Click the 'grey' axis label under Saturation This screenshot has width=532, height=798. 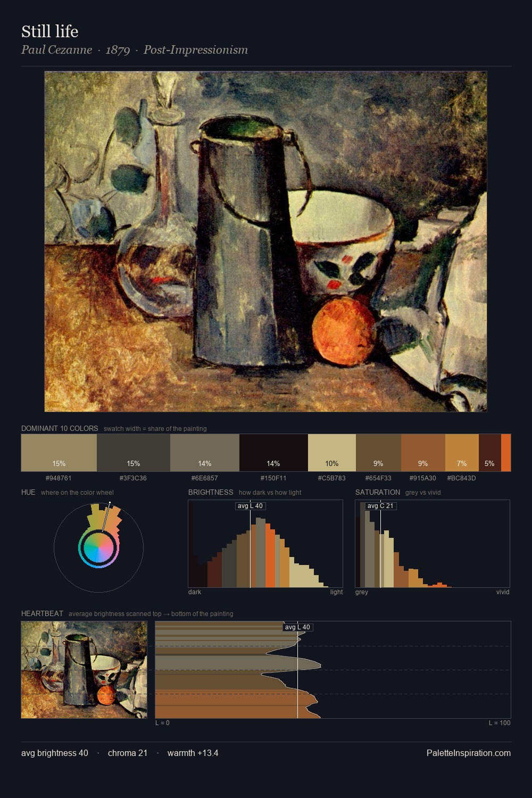tap(362, 592)
